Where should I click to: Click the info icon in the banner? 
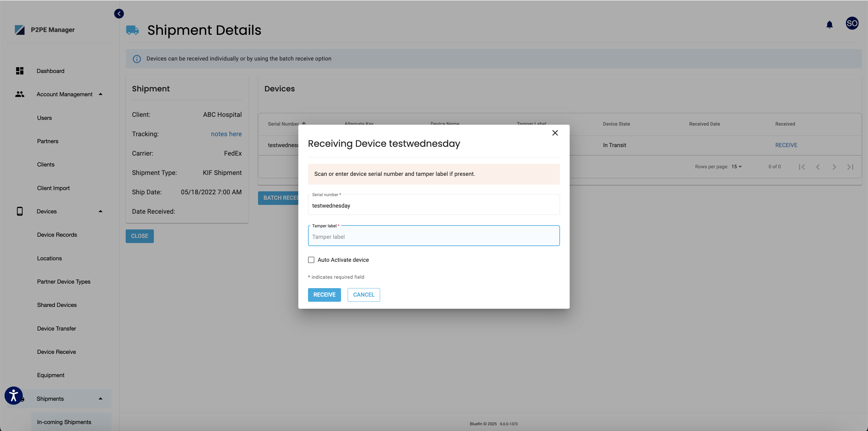pos(137,59)
